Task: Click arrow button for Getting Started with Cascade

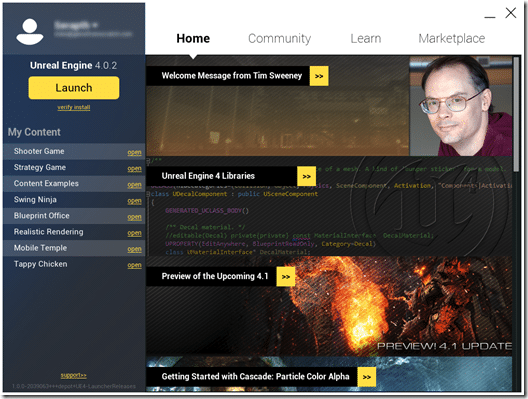Action: pos(367,377)
